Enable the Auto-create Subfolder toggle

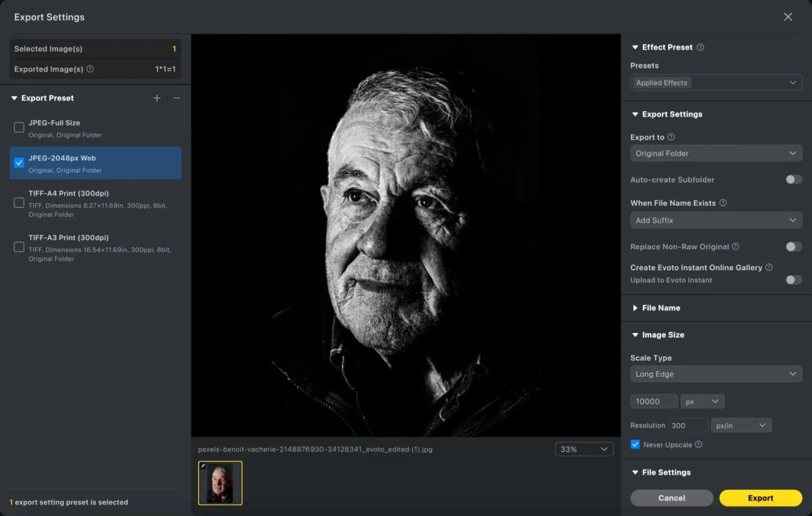[x=793, y=179]
